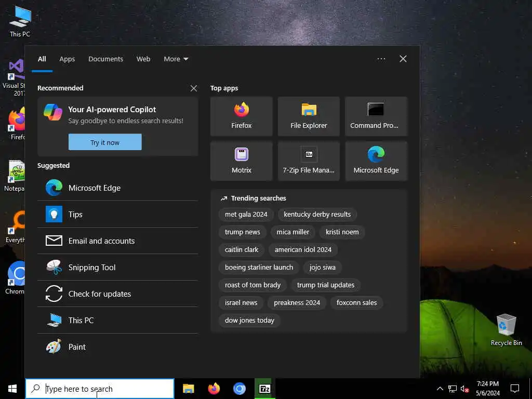Select kristi noem trending search
The image size is (532, 399).
342,232
